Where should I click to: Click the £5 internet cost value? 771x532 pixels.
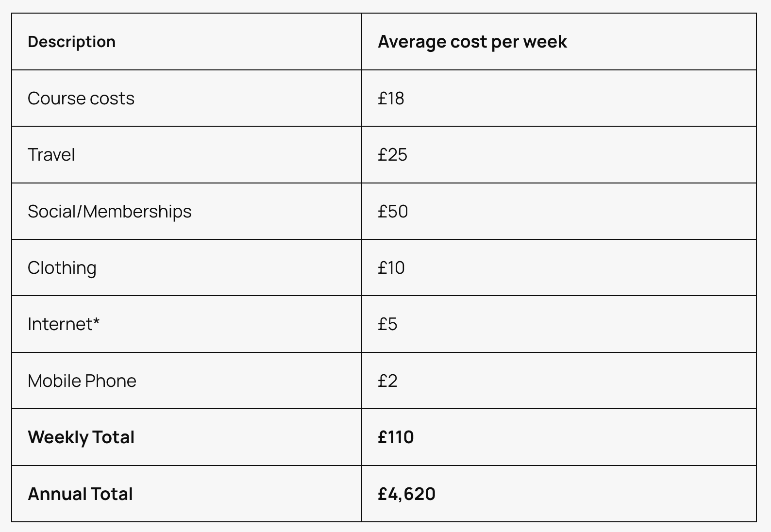click(387, 324)
